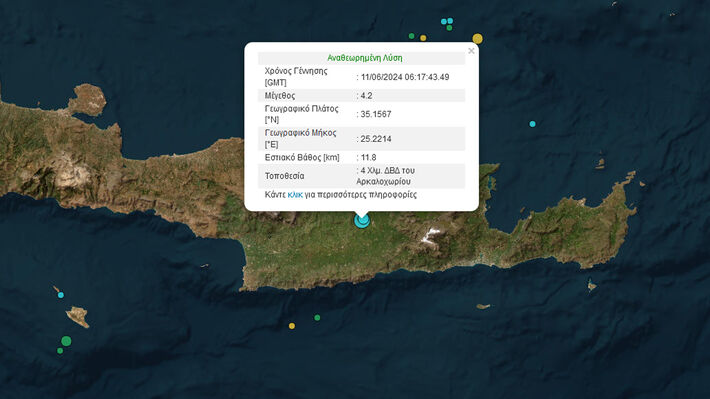Select the tiny green marker below the large green one
This screenshot has width=710, height=399.
coord(60,351)
